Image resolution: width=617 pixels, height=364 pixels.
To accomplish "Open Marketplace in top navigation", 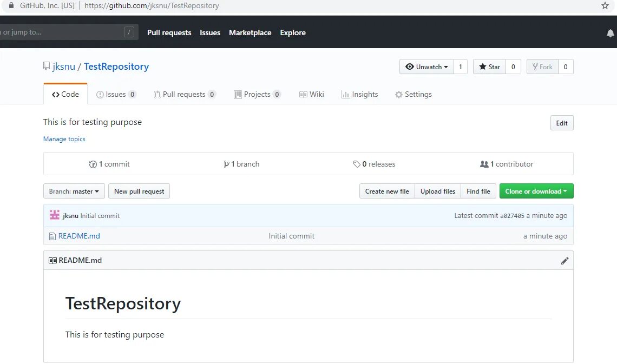I will click(250, 32).
